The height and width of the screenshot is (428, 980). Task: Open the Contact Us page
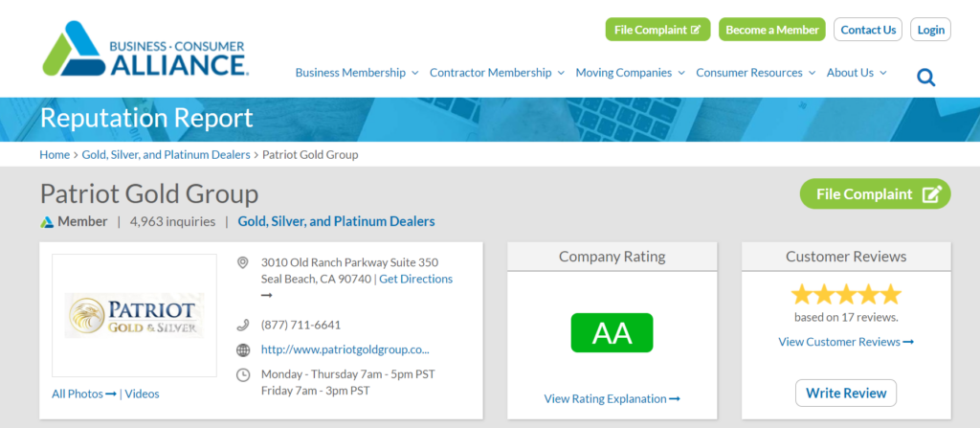tap(868, 30)
